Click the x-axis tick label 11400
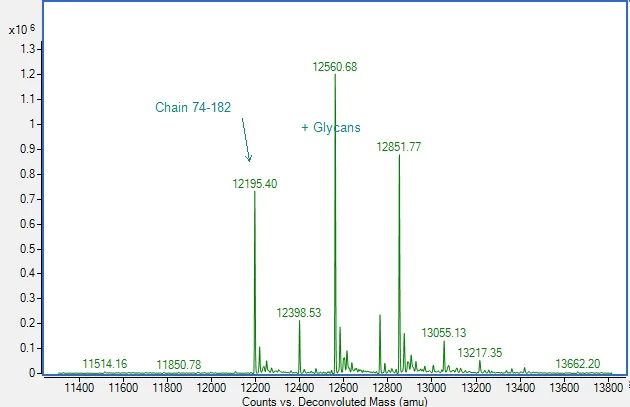The width and height of the screenshot is (630, 407). [79, 388]
